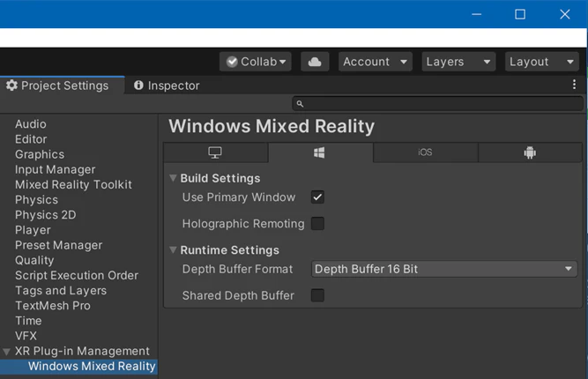Select Physics 2D settings category
This screenshot has width=588, height=379.
coord(45,215)
